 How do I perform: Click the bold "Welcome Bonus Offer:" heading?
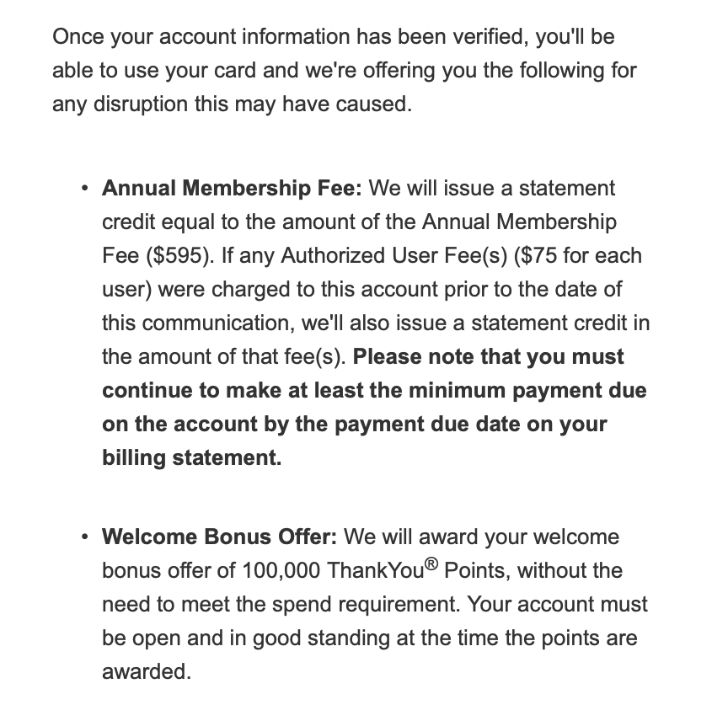pos(219,537)
